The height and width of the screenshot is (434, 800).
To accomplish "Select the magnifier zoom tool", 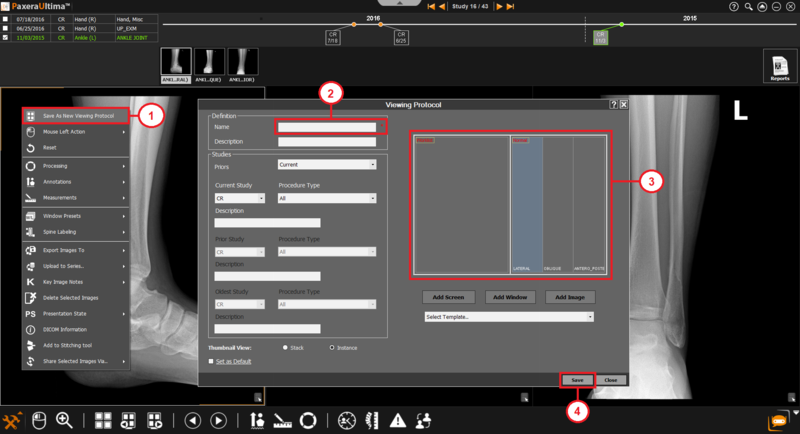I will coord(63,420).
